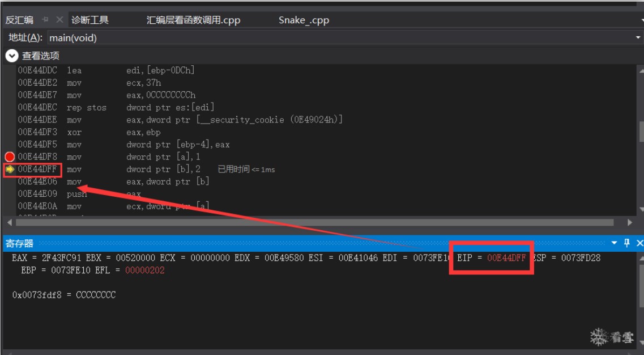Select the push line at 00E44E09
Image resolution: width=644 pixels, height=355 pixels.
tap(79, 194)
